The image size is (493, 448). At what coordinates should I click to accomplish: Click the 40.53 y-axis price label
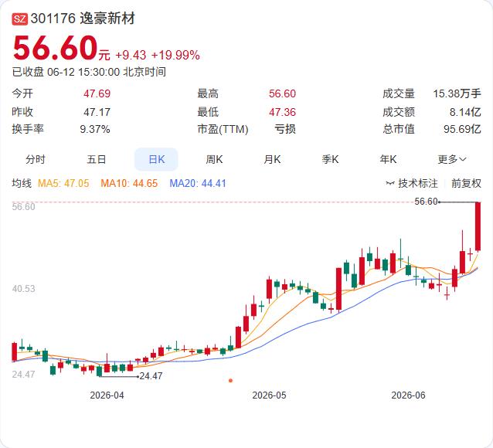[x=24, y=289]
